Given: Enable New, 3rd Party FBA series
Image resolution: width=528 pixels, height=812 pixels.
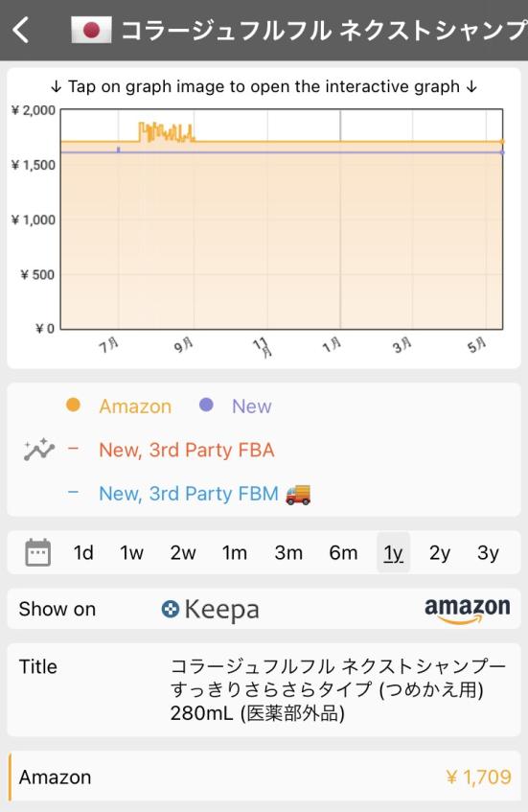Looking at the screenshot, I should pos(171,450).
